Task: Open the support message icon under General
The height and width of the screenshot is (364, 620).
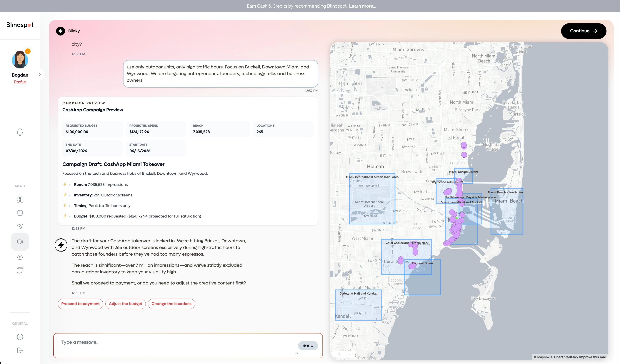Action: coord(20,337)
